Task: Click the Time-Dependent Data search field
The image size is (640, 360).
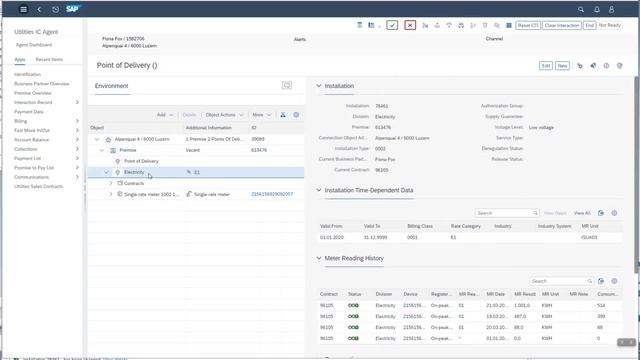Action: (x=507, y=213)
